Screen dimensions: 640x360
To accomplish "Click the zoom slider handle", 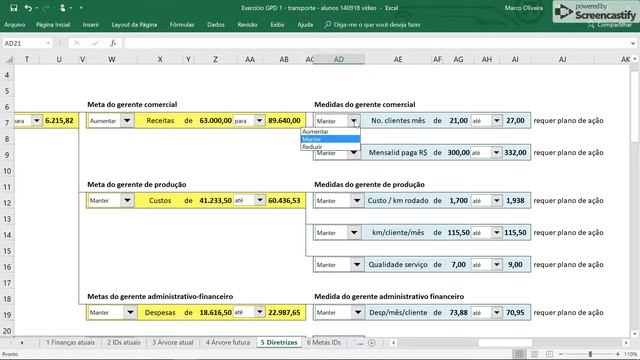I will (590, 354).
